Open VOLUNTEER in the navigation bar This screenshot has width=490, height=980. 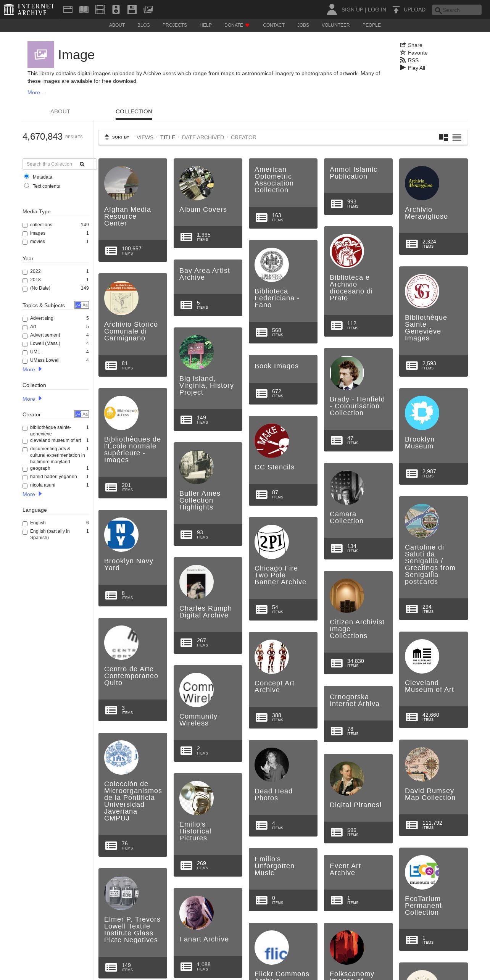coord(335,25)
